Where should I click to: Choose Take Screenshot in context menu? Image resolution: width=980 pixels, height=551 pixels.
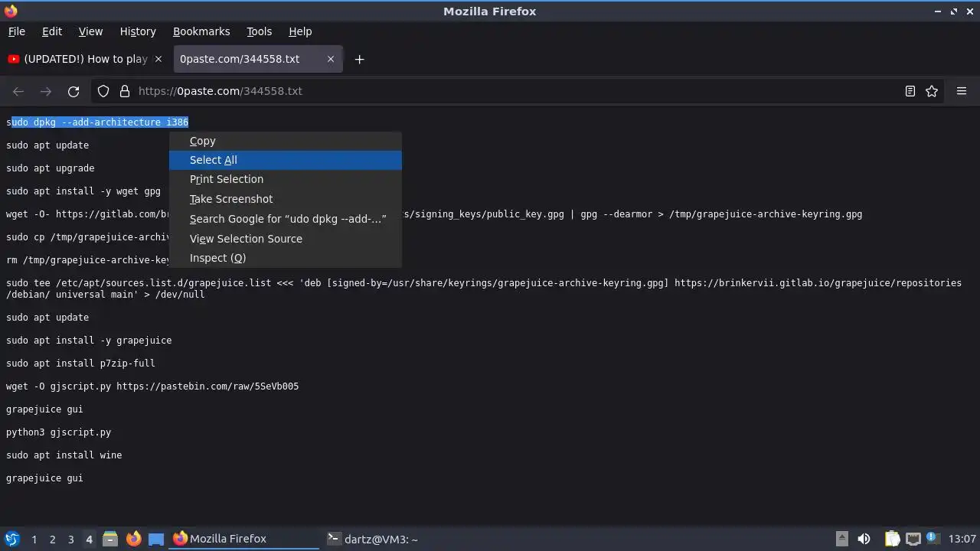click(285, 199)
